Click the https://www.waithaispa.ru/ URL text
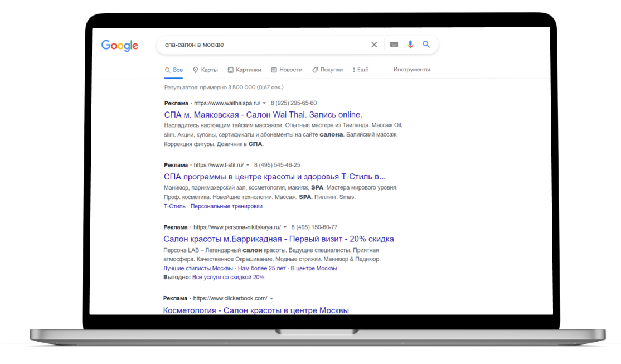This screenshot has width=621, height=364. (227, 103)
